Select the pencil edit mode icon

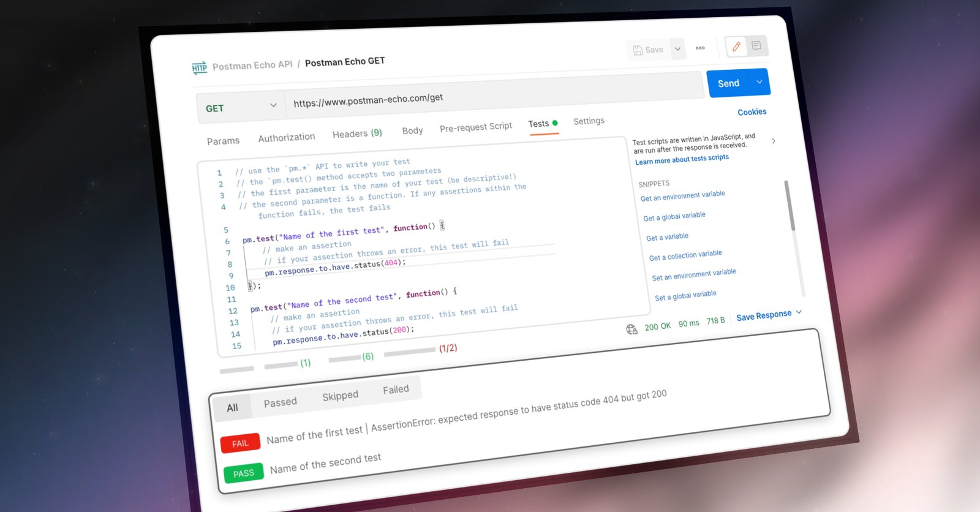pos(736,47)
